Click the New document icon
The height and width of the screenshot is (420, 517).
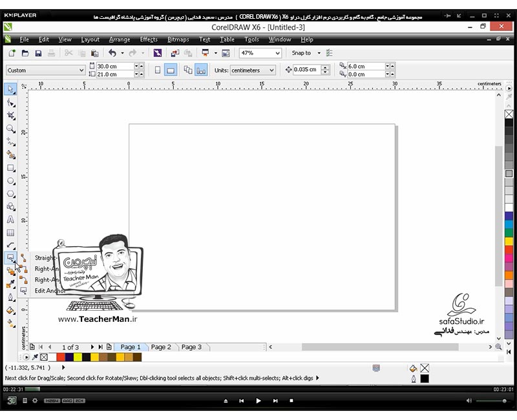coord(12,53)
